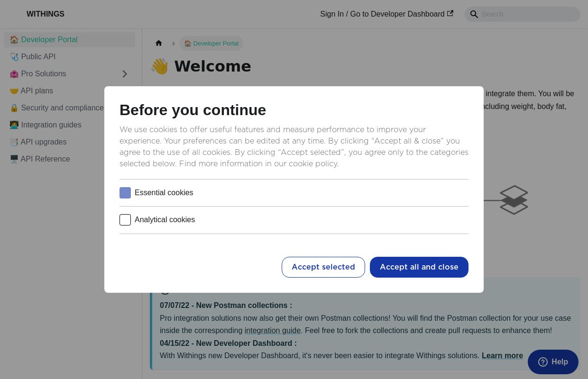Viewport: 588px width, 379px height.
Task: Follow the Learn more link
Action: point(502,356)
